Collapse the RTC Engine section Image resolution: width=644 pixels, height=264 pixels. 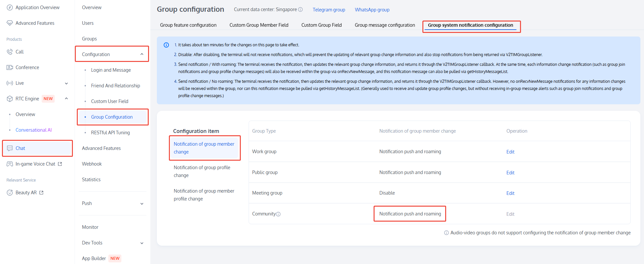(66, 98)
